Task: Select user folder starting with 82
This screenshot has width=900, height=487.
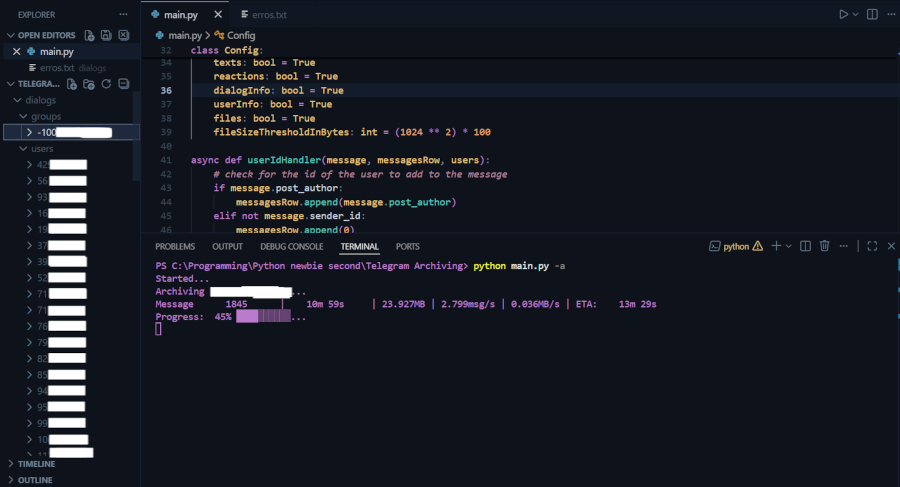Action: tap(69, 358)
